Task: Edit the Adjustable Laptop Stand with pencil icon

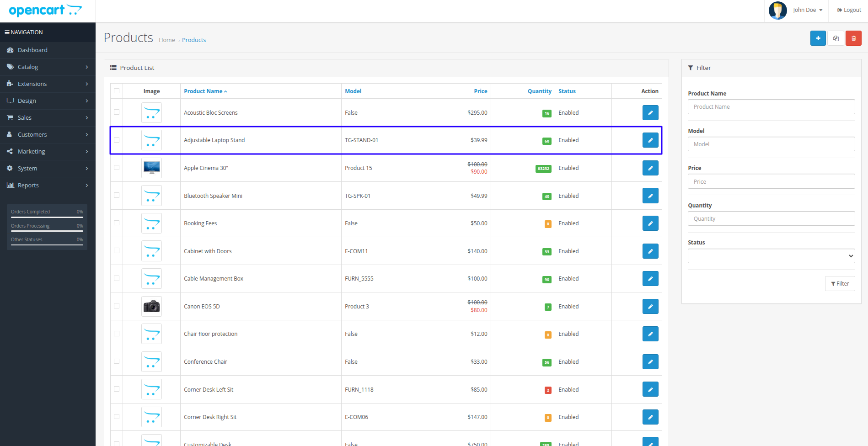Action: (x=650, y=140)
